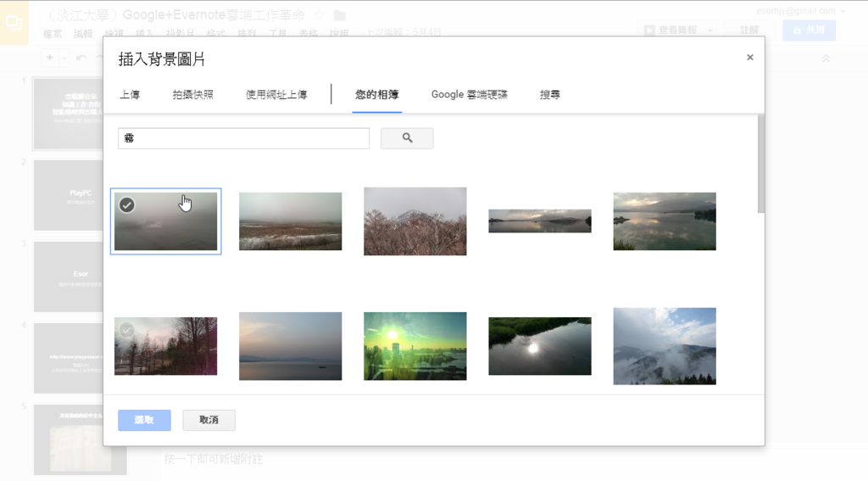This screenshot has width=868, height=481.
Task: Click the 取消 button
Action: 209,420
